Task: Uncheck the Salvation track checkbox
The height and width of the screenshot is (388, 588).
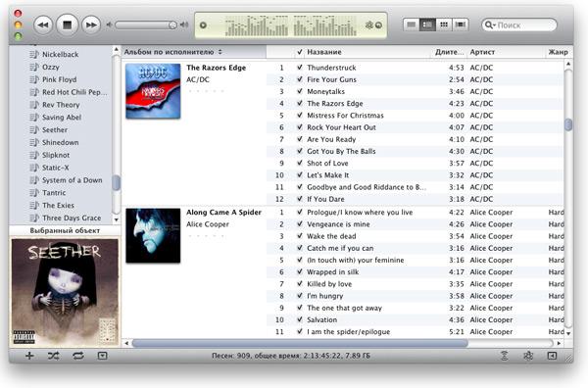Action: (x=300, y=319)
